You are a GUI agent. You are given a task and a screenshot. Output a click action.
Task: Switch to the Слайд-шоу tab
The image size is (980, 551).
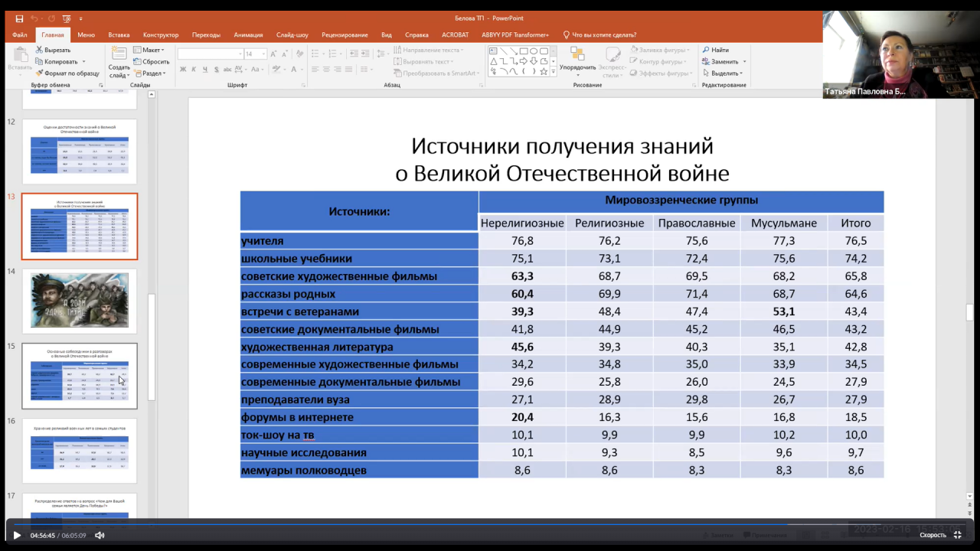click(292, 34)
